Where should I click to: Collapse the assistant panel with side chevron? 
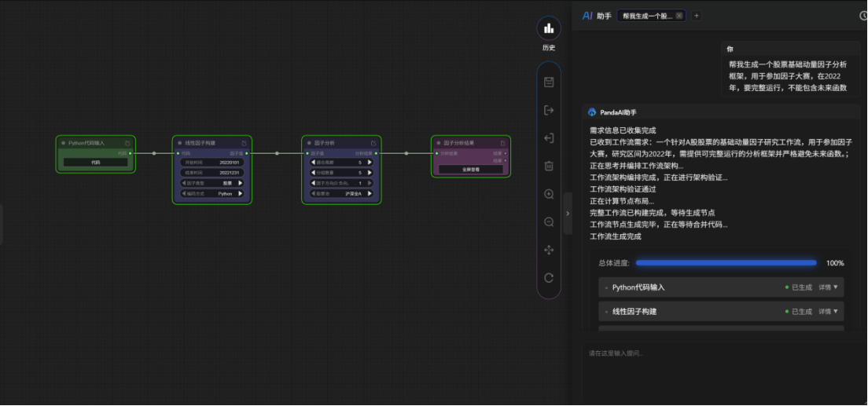click(x=568, y=214)
